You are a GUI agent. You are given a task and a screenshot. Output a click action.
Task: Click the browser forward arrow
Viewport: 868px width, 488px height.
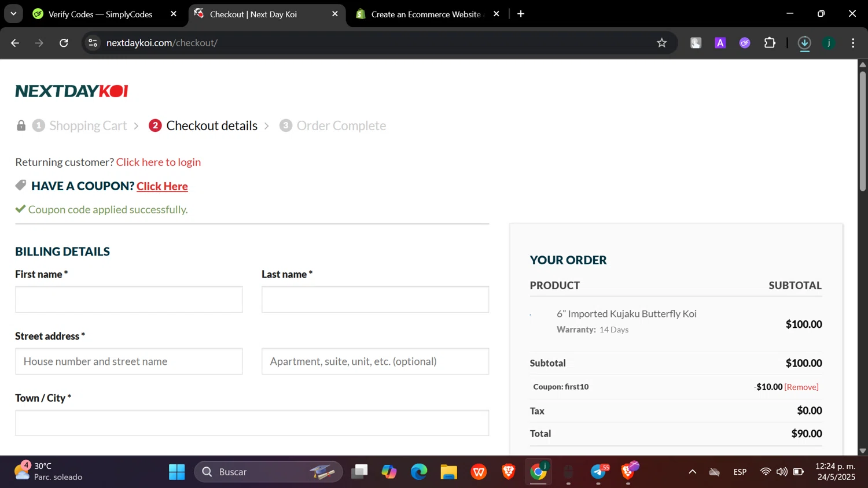[x=39, y=43]
